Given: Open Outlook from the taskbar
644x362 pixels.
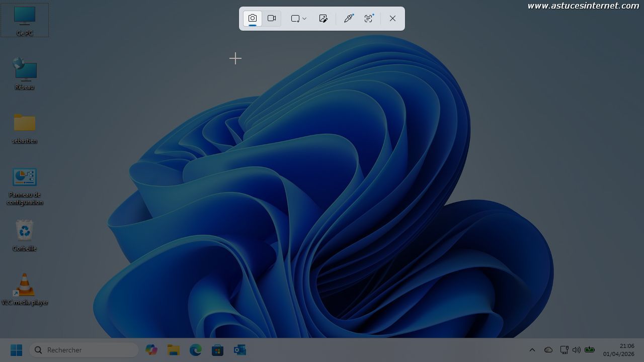Looking at the screenshot, I should 239,350.
